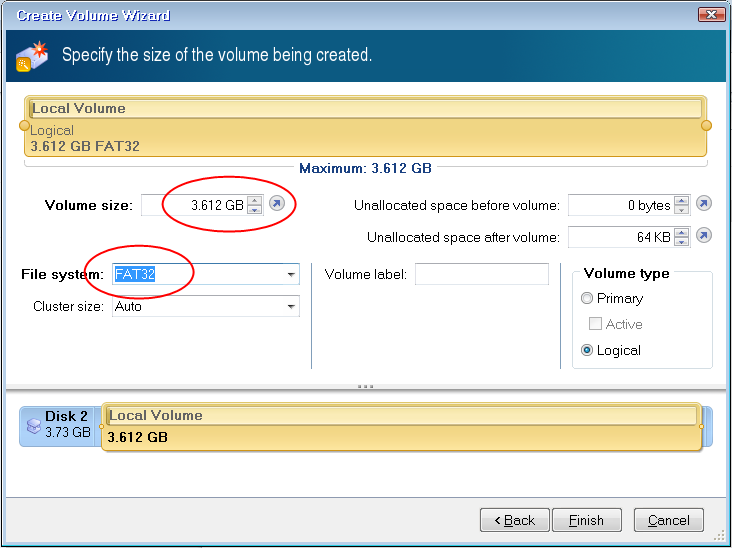Toggle the Active checkbox
Screen dimensions: 732x548
(x=596, y=324)
